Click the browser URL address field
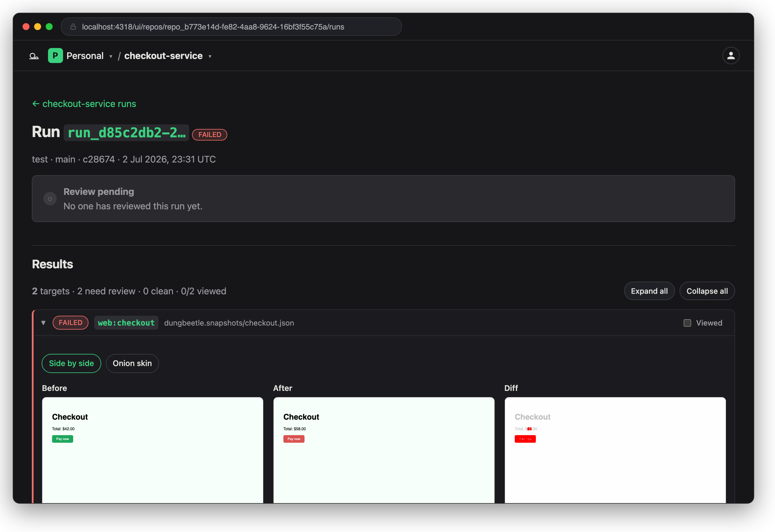Image resolution: width=775 pixels, height=532 pixels. click(231, 27)
